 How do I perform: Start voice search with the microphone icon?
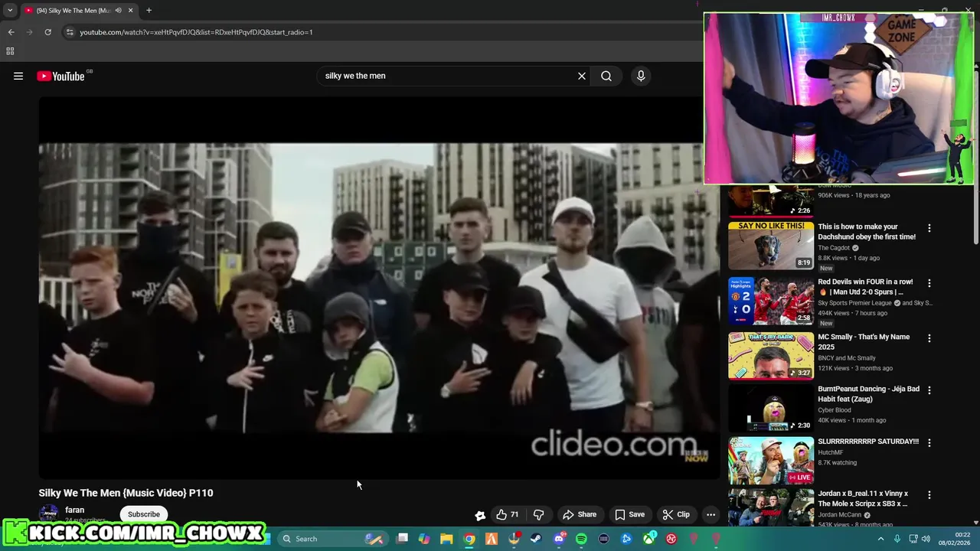pyautogui.click(x=641, y=76)
